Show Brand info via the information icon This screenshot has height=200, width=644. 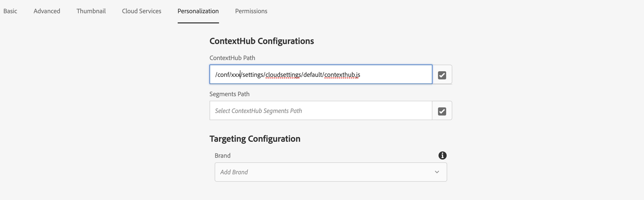point(442,155)
